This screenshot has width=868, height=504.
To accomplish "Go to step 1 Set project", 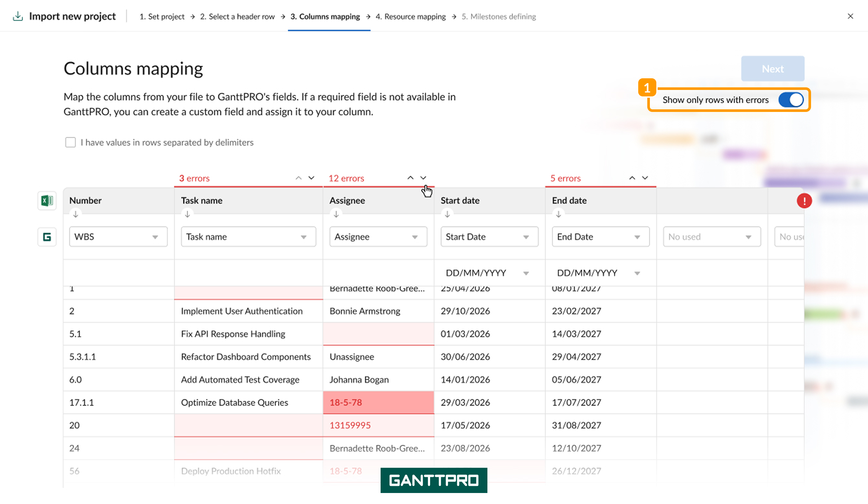I will click(162, 16).
